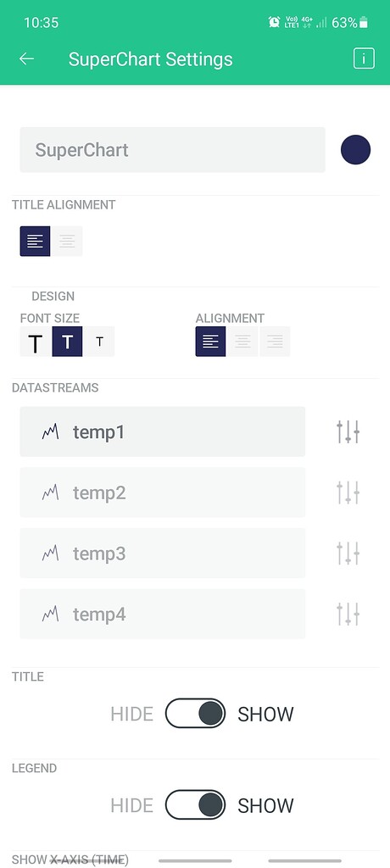
Task: Open the dark blue color picker circle
Action: coord(355,150)
